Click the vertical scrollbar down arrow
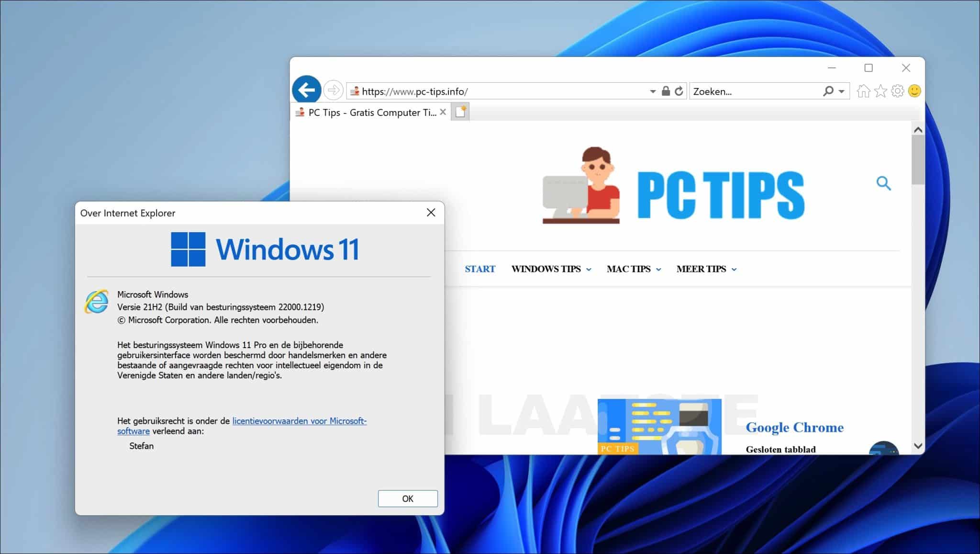Screen dimensions: 980x554 pos(917,445)
